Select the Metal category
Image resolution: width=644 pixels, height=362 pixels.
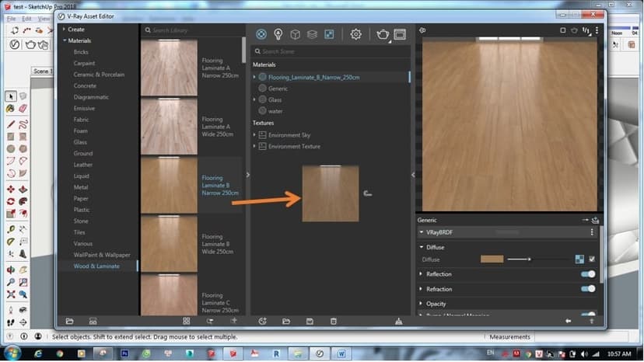(81, 187)
